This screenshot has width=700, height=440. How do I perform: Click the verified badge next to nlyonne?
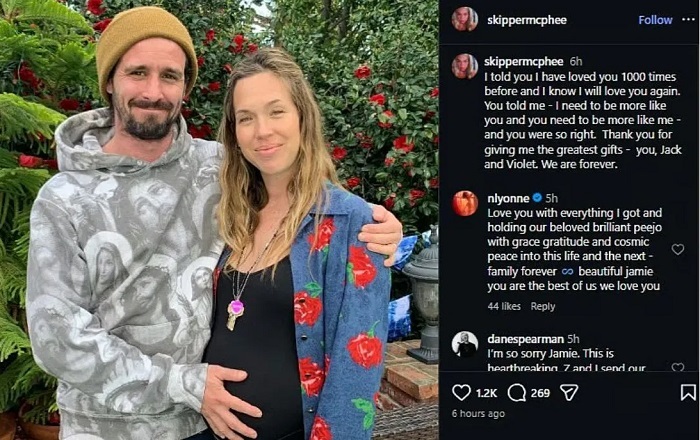537,198
